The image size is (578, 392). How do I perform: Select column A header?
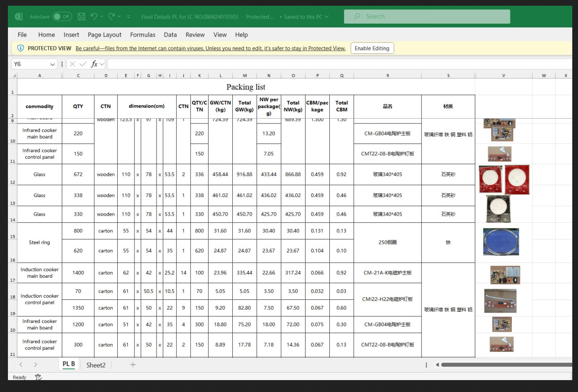(x=40, y=75)
